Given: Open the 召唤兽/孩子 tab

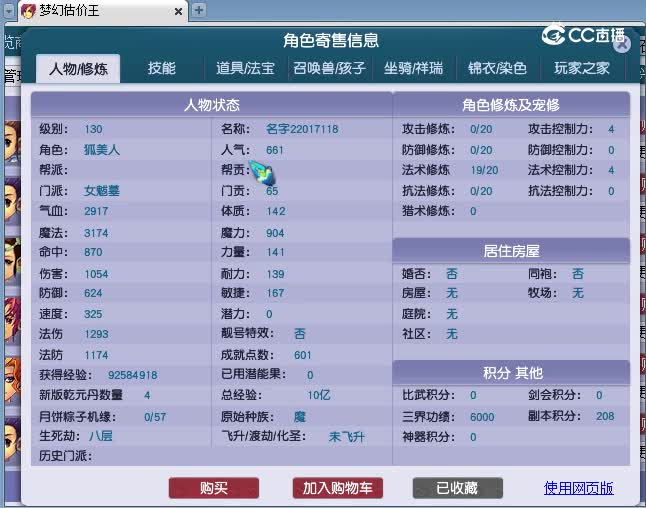Looking at the screenshot, I should coord(330,68).
